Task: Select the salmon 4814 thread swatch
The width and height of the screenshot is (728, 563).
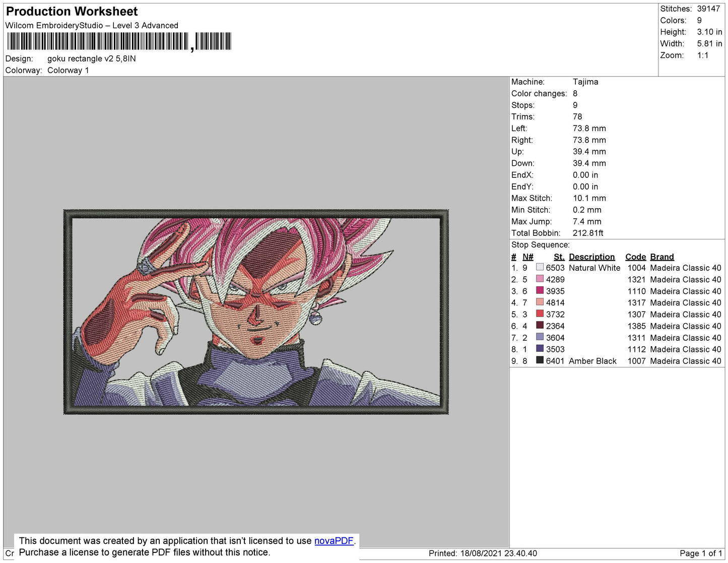Action: (540, 302)
